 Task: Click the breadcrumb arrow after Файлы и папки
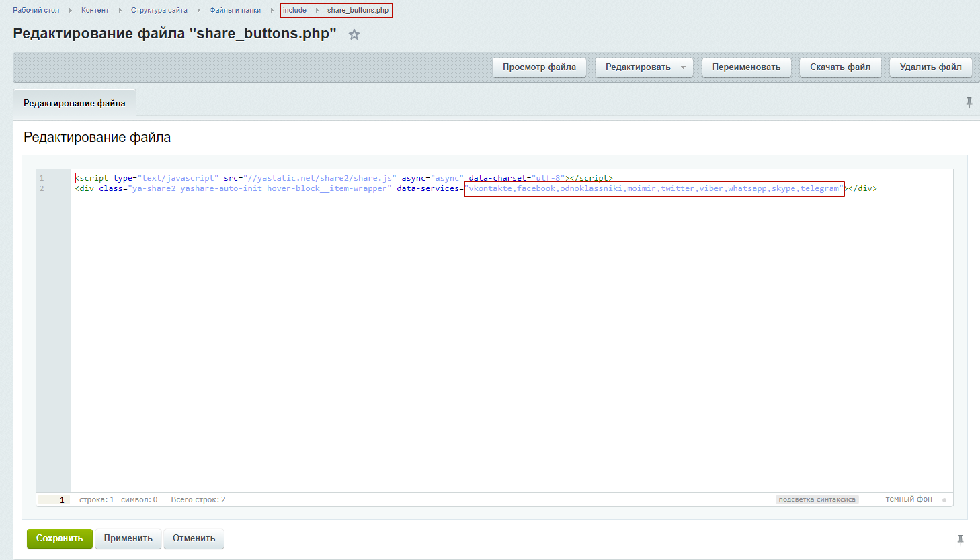coord(272,10)
